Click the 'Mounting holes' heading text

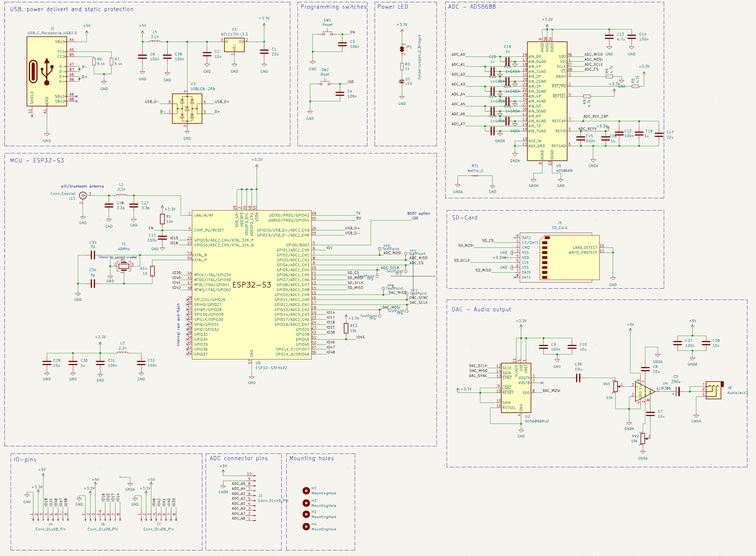tap(312, 458)
